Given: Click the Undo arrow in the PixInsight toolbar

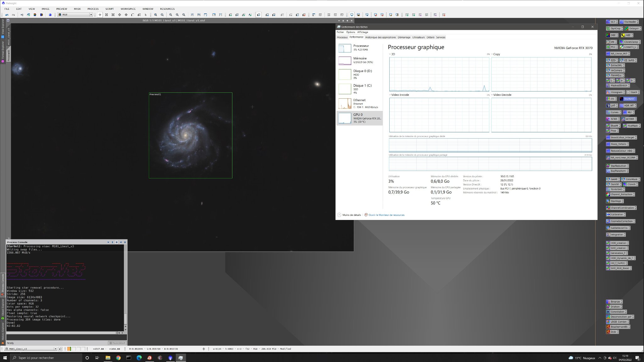Looking at the screenshot, I should 7,15.
